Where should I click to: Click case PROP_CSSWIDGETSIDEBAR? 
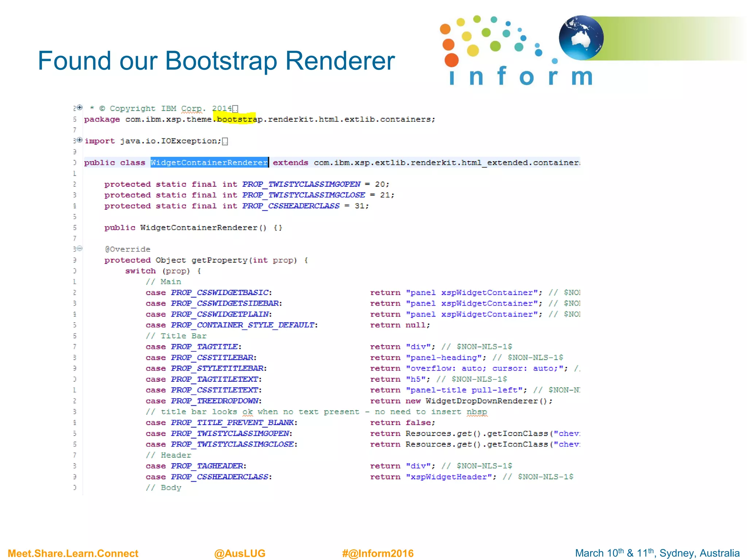tap(214, 303)
